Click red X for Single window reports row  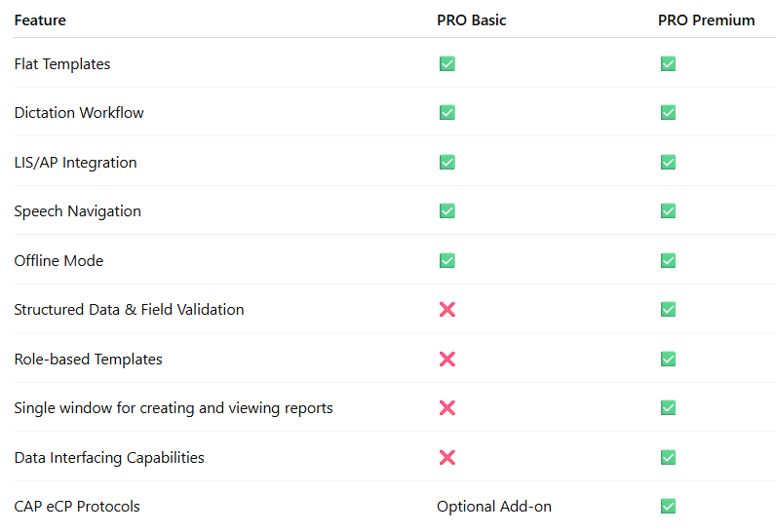(x=446, y=408)
